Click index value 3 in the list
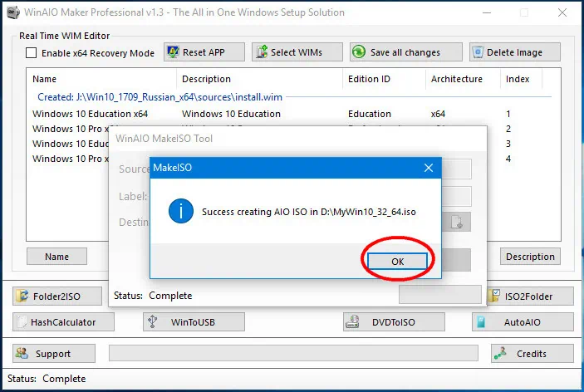Screen dimensions: 584x392 pos(508,144)
